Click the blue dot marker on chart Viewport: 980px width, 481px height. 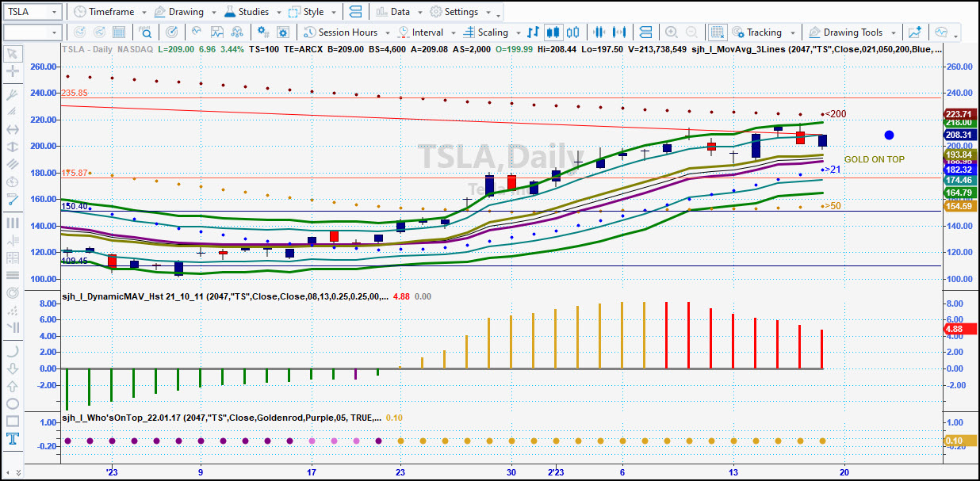(889, 136)
